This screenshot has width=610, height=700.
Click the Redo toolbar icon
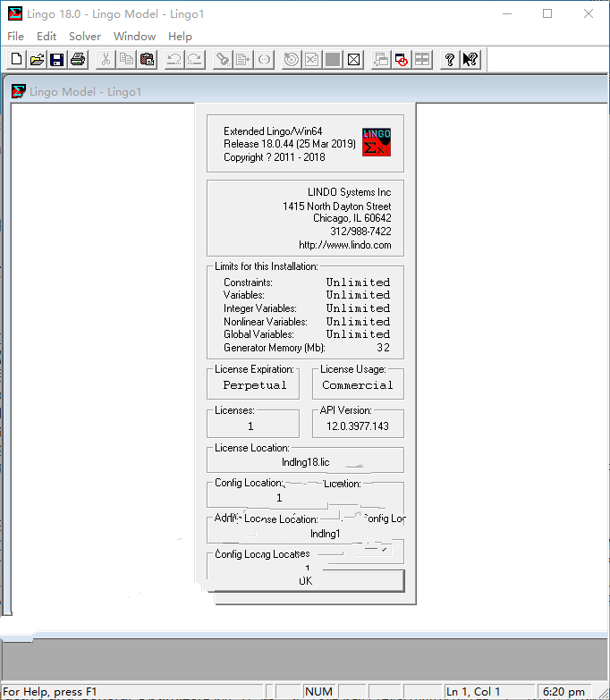195,59
